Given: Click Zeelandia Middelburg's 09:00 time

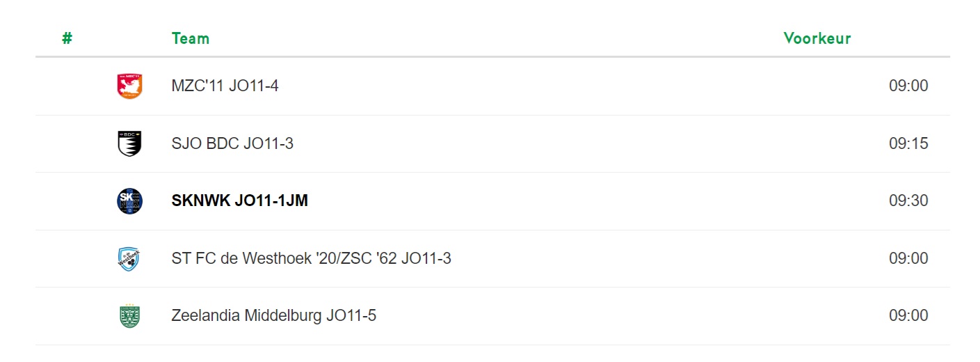Looking at the screenshot, I should click(x=908, y=316).
